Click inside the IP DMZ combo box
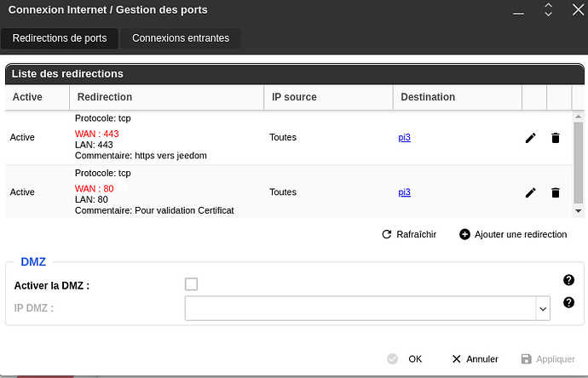 point(360,308)
